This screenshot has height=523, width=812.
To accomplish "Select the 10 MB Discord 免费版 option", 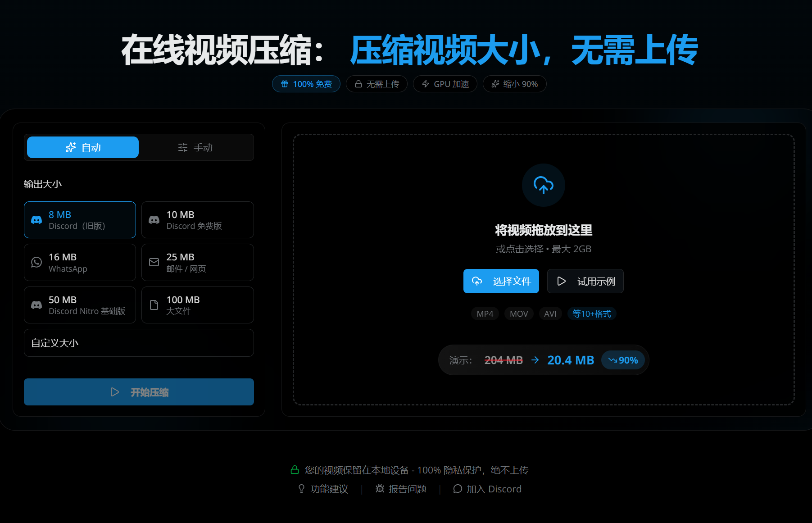I will pyautogui.click(x=197, y=220).
